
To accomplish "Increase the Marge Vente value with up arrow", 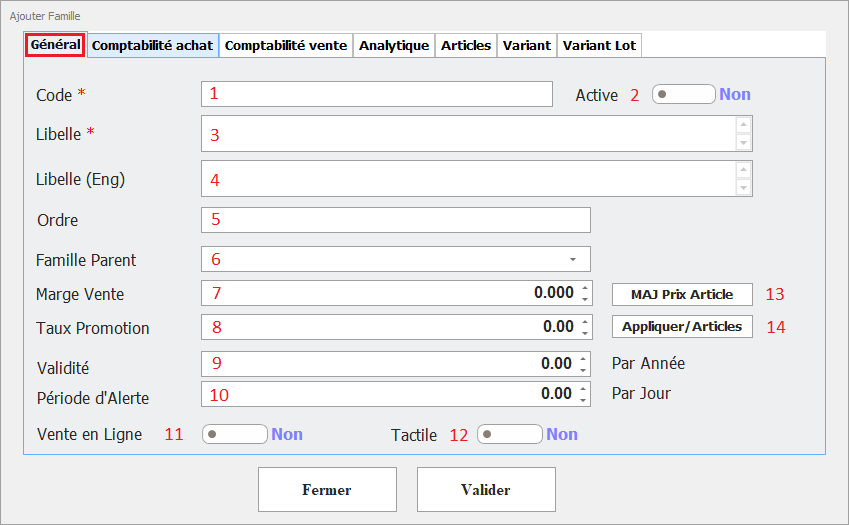I will coord(584,289).
